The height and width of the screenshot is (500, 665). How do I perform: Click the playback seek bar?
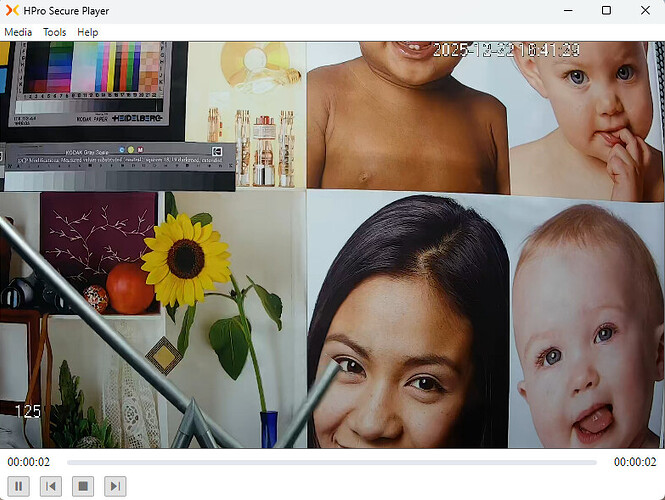331,462
